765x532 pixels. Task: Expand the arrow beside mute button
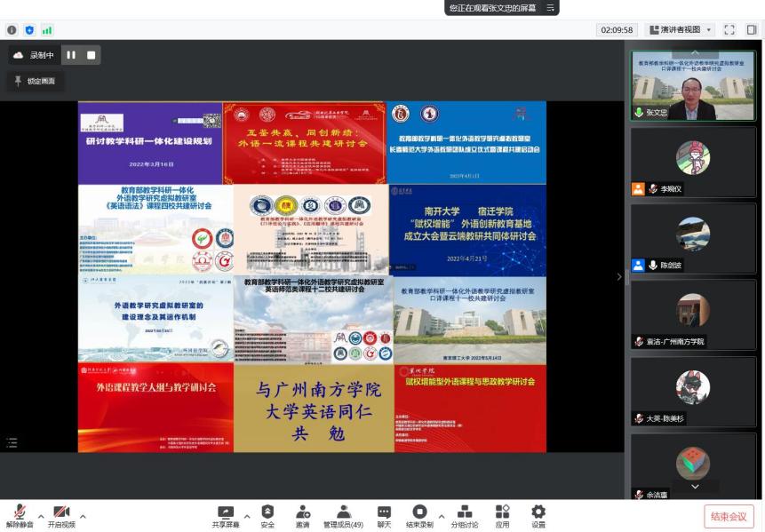pyautogui.click(x=40, y=516)
